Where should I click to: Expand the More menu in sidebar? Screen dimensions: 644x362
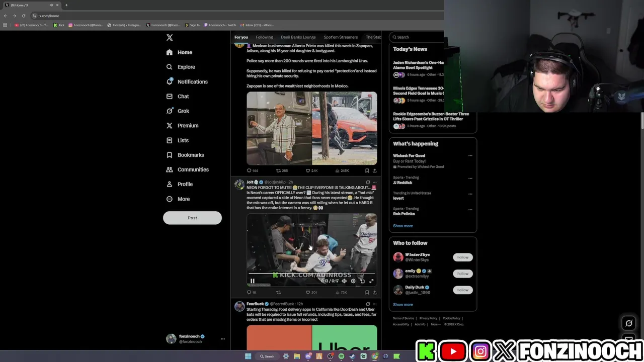[178, 199]
